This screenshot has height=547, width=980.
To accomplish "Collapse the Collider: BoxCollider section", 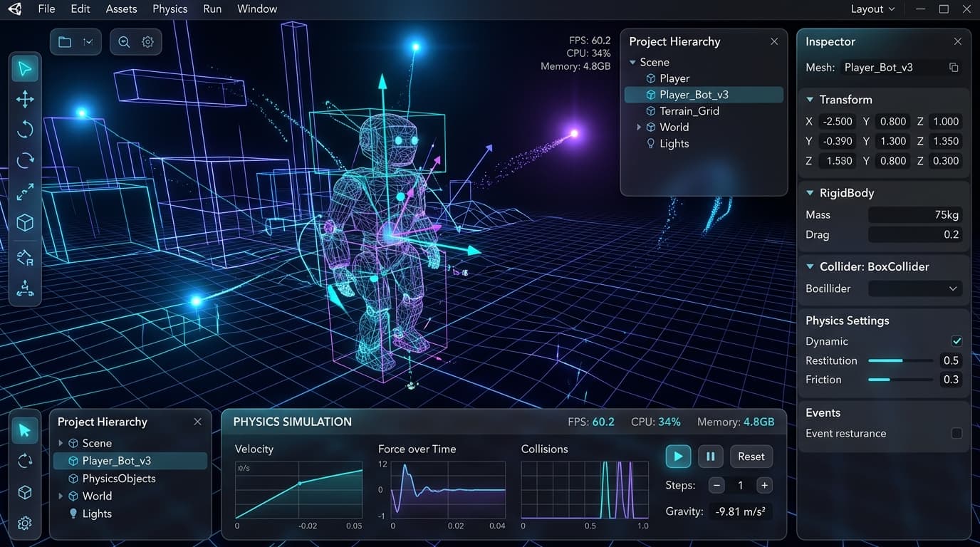I will pyautogui.click(x=810, y=266).
